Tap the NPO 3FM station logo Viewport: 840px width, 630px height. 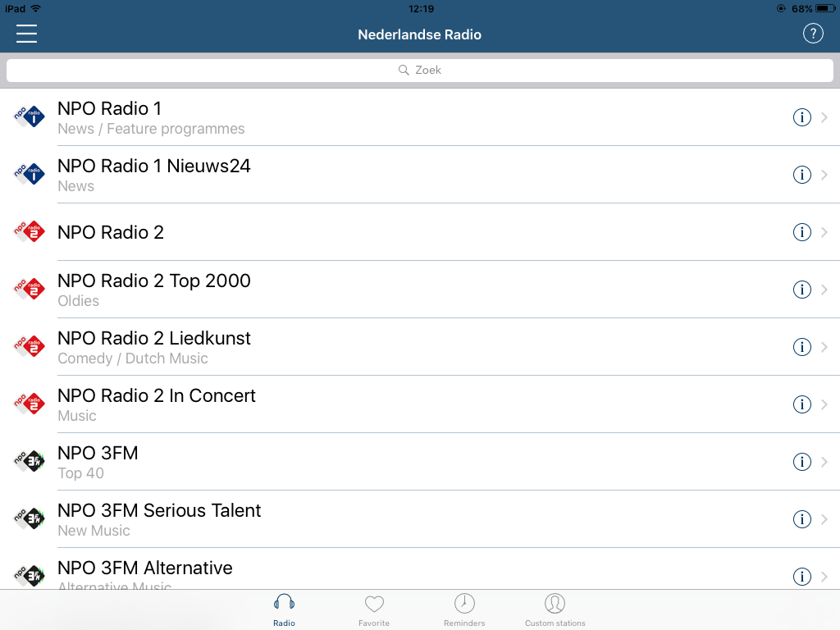coord(30,462)
